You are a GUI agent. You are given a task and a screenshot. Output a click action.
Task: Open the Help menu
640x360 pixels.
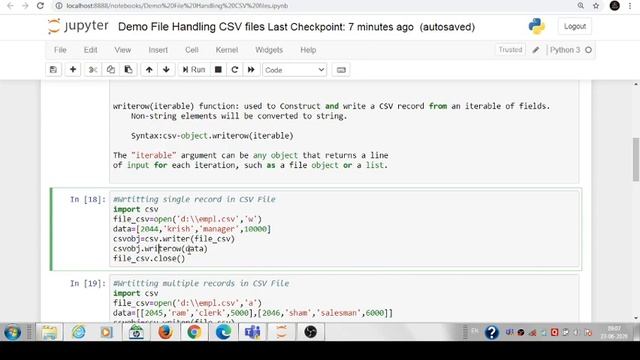pos(308,50)
